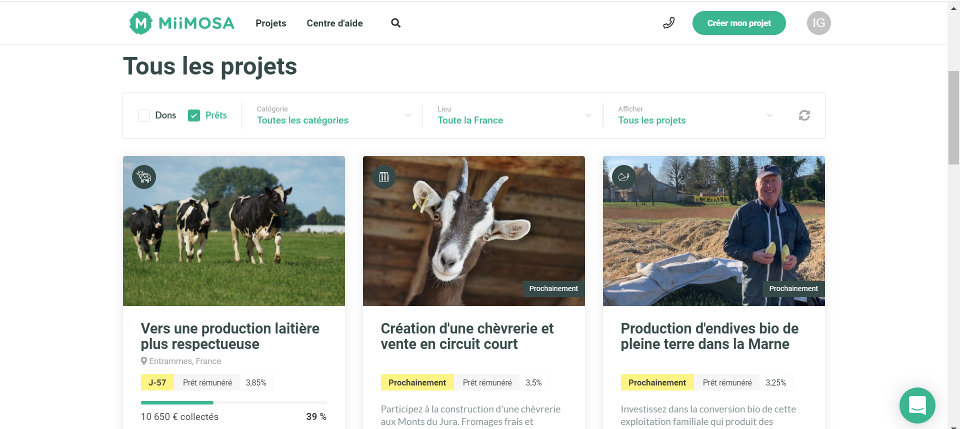Click the dairy project funding progress bar
Viewport: 960px width, 429px height.
coord(234,402)
